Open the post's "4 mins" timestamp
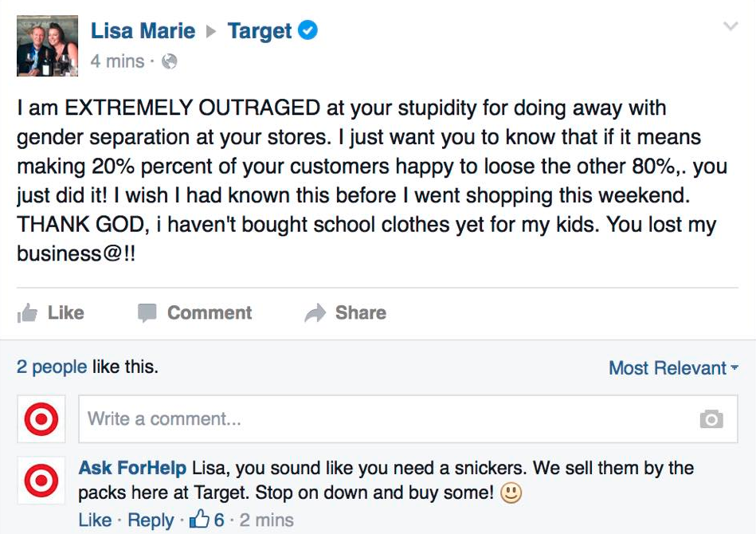756x534 pixels. (x=117, y=61)
